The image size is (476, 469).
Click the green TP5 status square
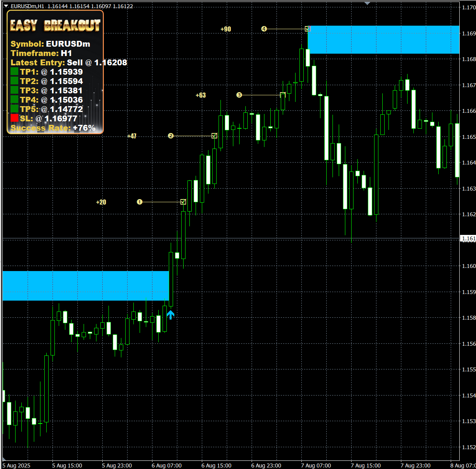(x=14, y=109)
